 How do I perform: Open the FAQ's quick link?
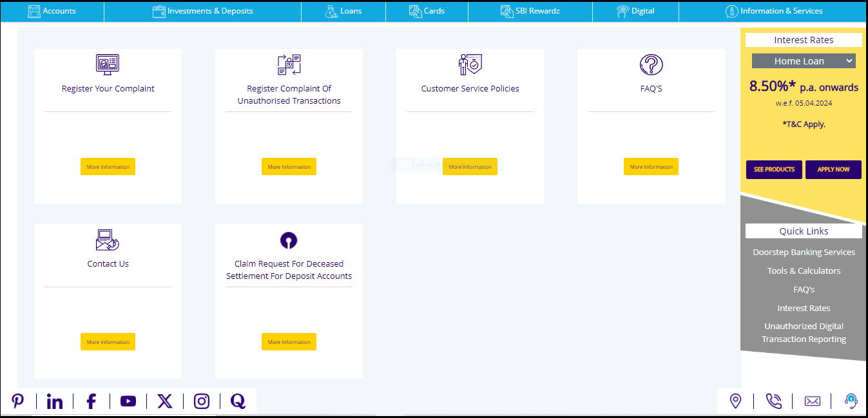pyautogui.click(x=804, y=290)
